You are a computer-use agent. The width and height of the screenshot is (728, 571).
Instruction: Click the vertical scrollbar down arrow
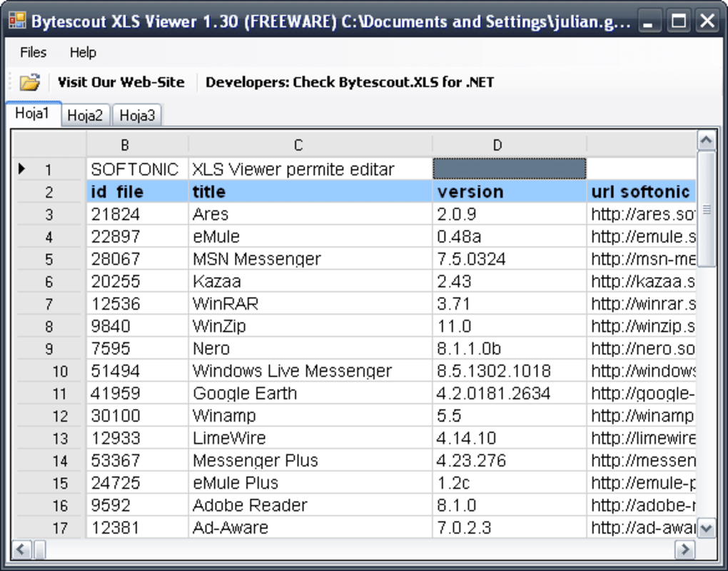706,528
